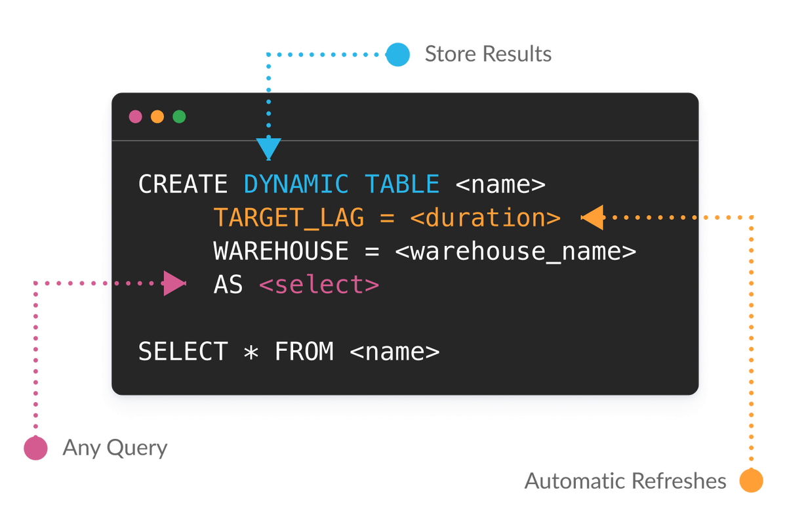Select the 'Store Results' label
This screenshot has height=532, width=787.
click(x=488, y=54)
